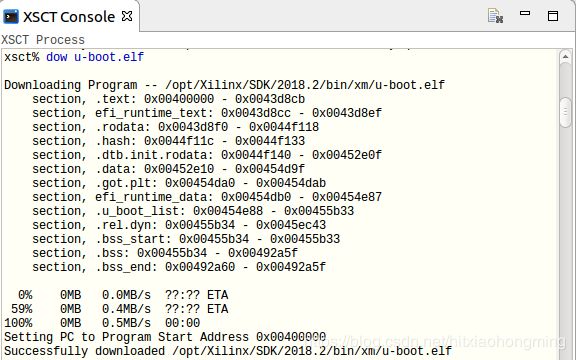Click the Successfully downloaded u-boot.elf message
The width and height of the screenshot is (576, 360).
click(x=228, y=351)
